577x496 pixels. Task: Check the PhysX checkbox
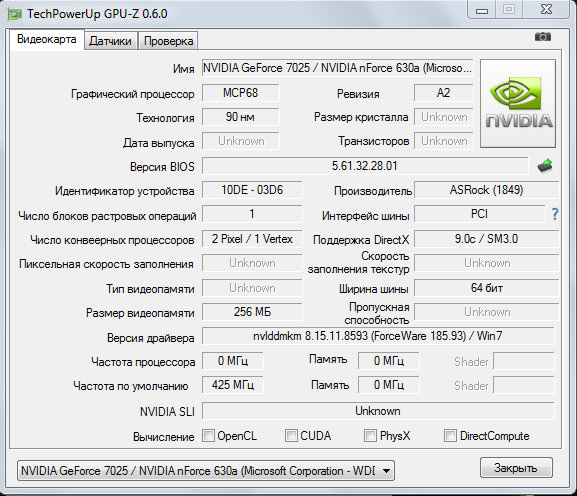pos(370,436)
